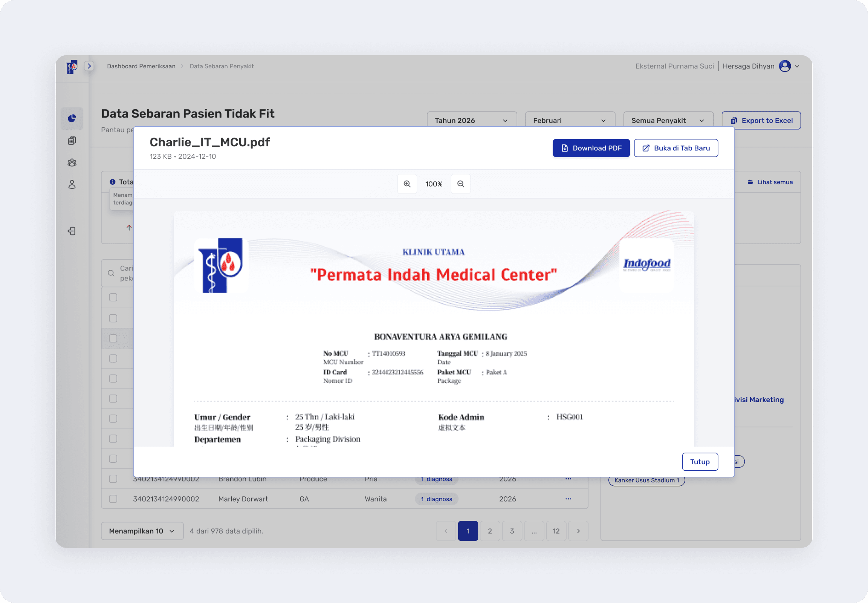The width and height of the screenshot is (868, 603).
Task: Open the clipboard documents sidebar icon
Action: coord(72,141)
